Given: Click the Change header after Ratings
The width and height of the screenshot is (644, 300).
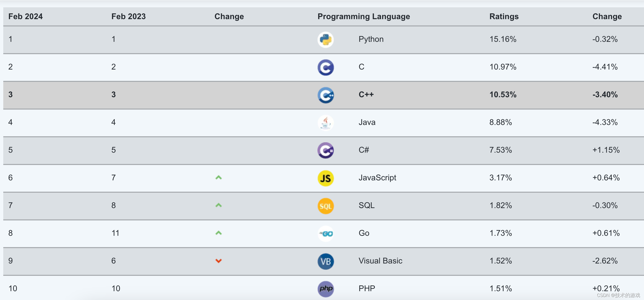Looking at the screenshot, I should (607, 16).
